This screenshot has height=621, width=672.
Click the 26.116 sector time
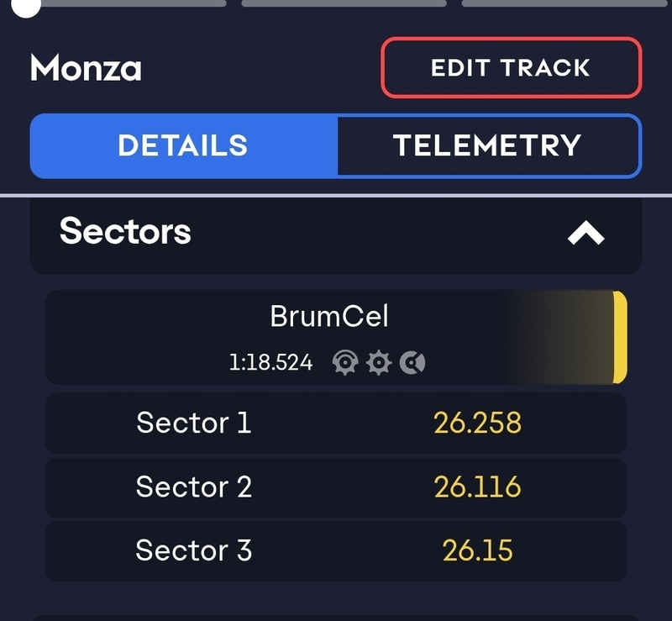point(477,487)
